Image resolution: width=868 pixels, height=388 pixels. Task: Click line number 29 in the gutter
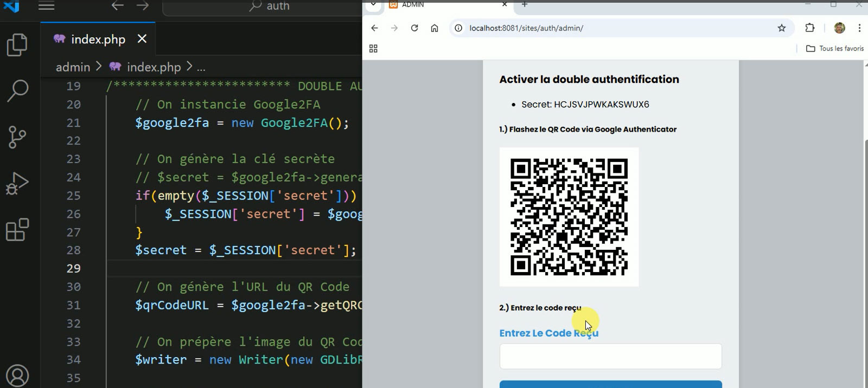click(x=73, y=268)
